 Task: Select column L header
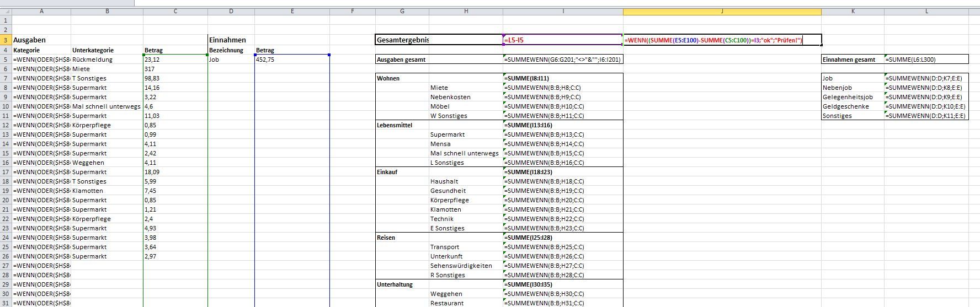[926, 11]
